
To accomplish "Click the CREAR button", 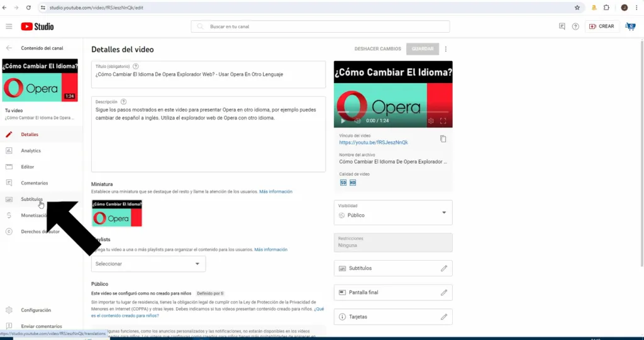I will coord(602,26).
